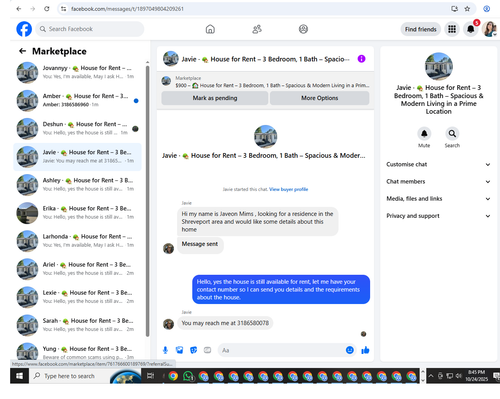This screenshot has width=500, height=399.
Task: Attach a photo with the image icon
Action: tap(180, 350)
